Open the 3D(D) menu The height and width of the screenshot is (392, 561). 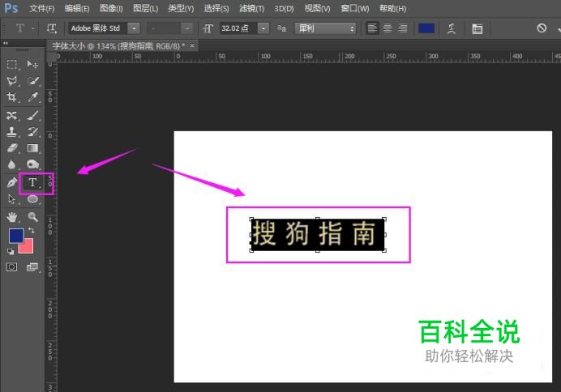(284, 8)
